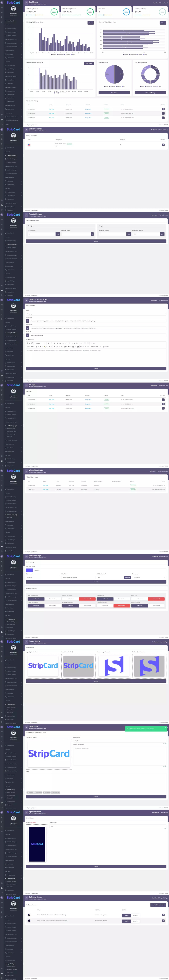Select Image Assets in the Image Assets sidebar

11,710
